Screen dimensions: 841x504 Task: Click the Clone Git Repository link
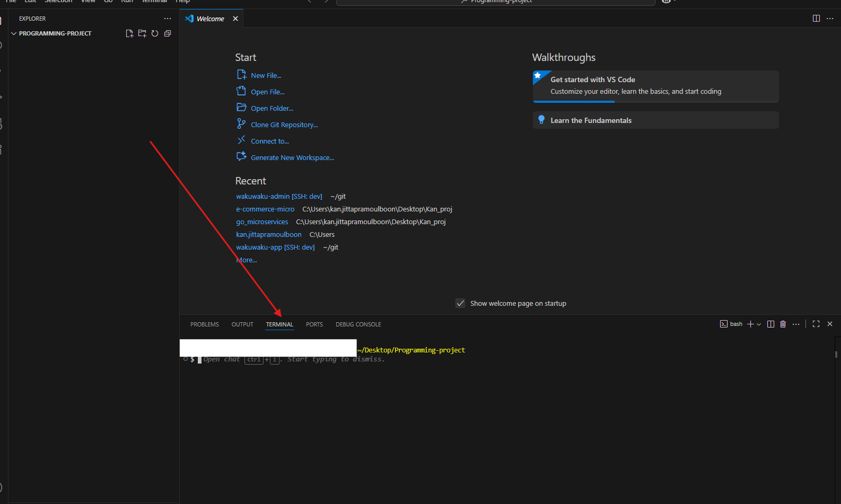click(x=284, y=125)
